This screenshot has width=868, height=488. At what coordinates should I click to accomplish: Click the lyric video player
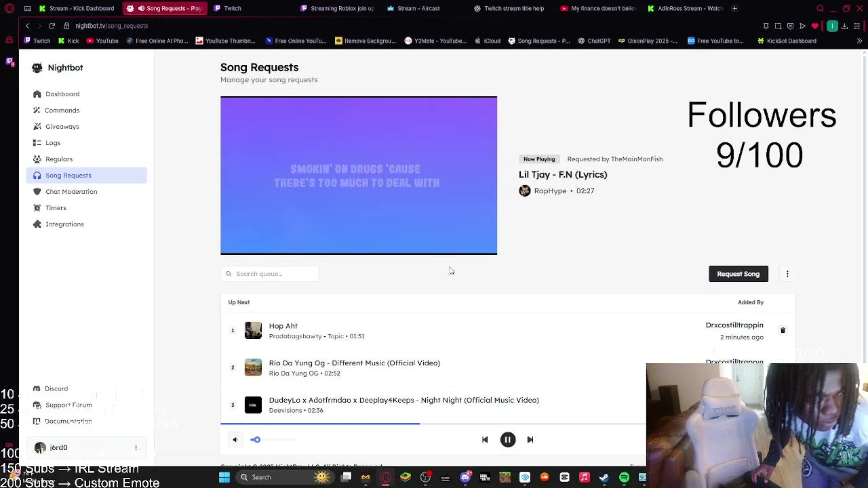(359, 176)
